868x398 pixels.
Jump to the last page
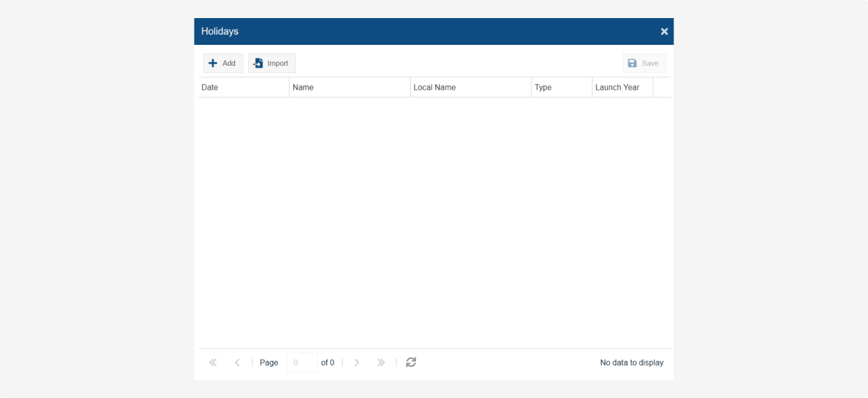pos(381,363)
